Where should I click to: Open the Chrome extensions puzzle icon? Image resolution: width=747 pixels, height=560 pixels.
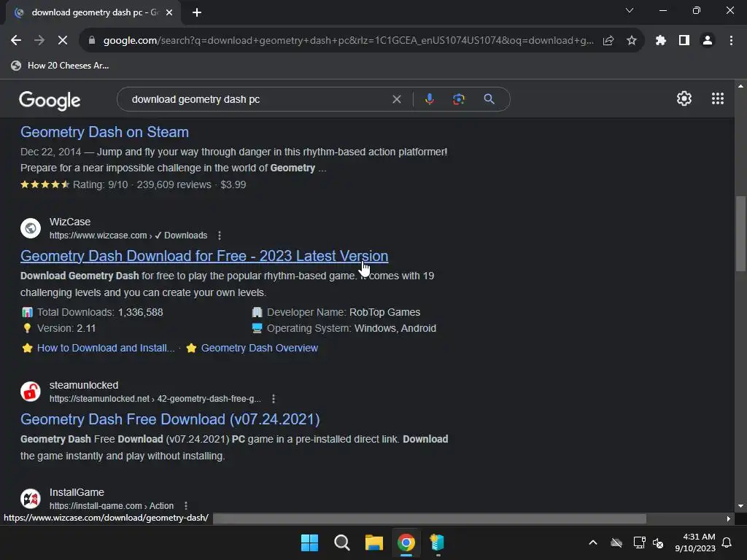click(661, 41)
